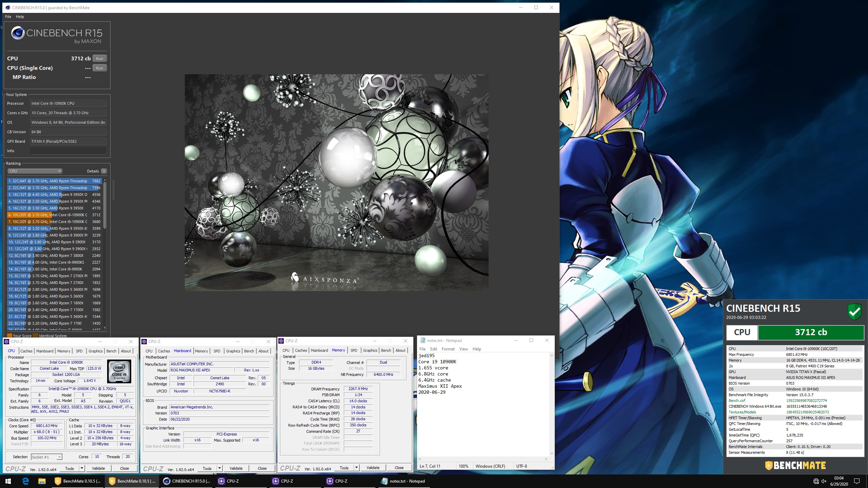Select ranking row 14, Intel Core i9-9900K 2094

click(x=54, y=269)
